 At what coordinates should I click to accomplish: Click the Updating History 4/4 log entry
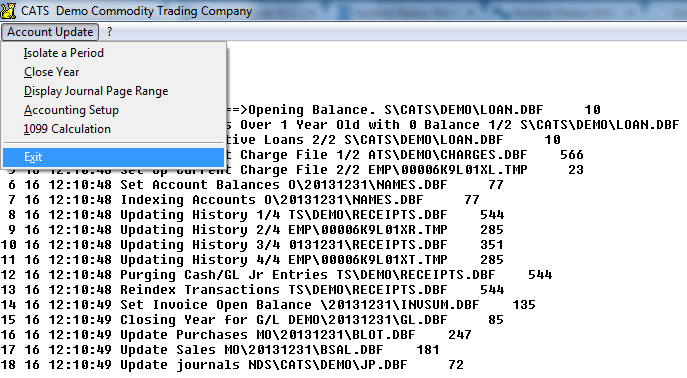[252, 260]
